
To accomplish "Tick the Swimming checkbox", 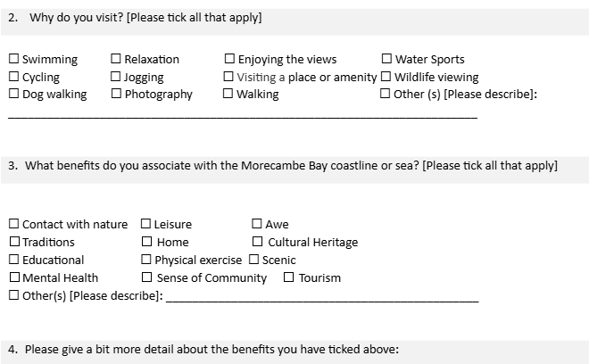I will [14, 60].
